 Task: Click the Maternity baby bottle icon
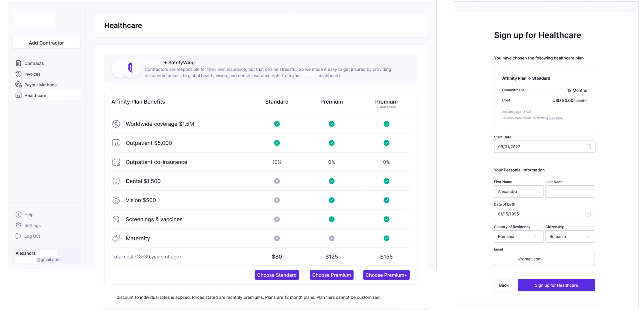coord(116,238)
